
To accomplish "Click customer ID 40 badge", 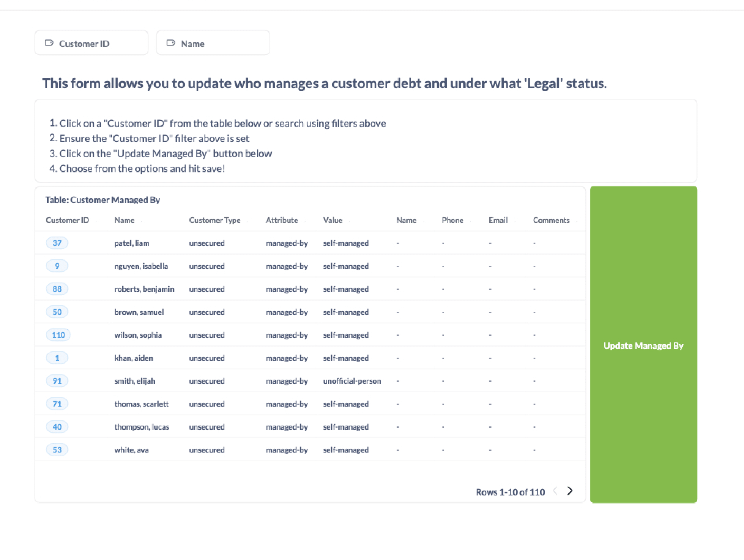I will [57, 427].
